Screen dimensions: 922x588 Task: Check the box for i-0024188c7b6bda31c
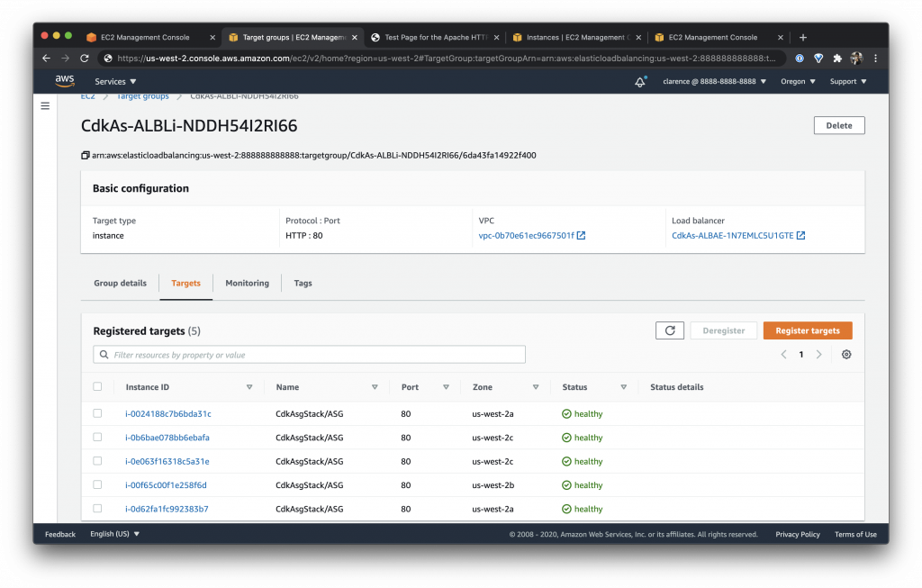pos(97,413)
